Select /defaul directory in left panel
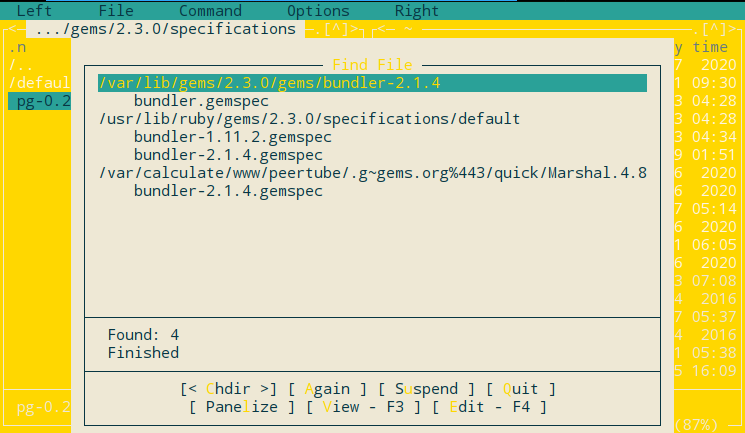Image resolution: width=745 pixels, height=433 pixels. pyautogui.click(x=39, y=83)
